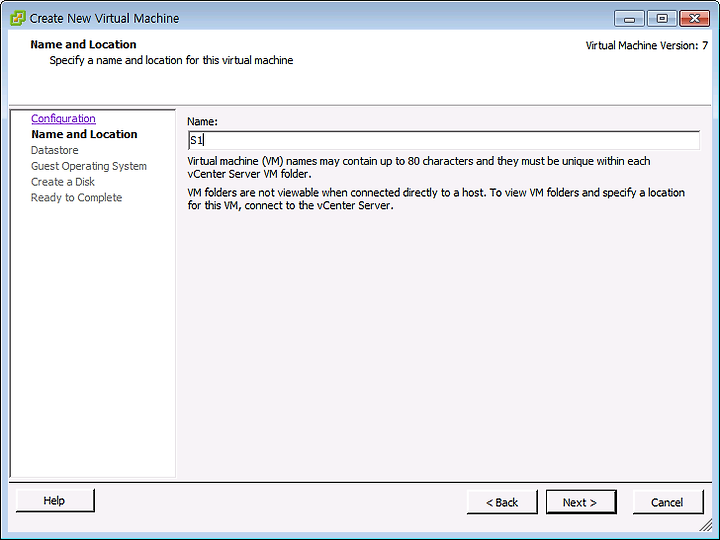The width and height of the screenshot is (720, 540).
Task: Click the Virtual Machine Version: 7 text
Action: 647,45
